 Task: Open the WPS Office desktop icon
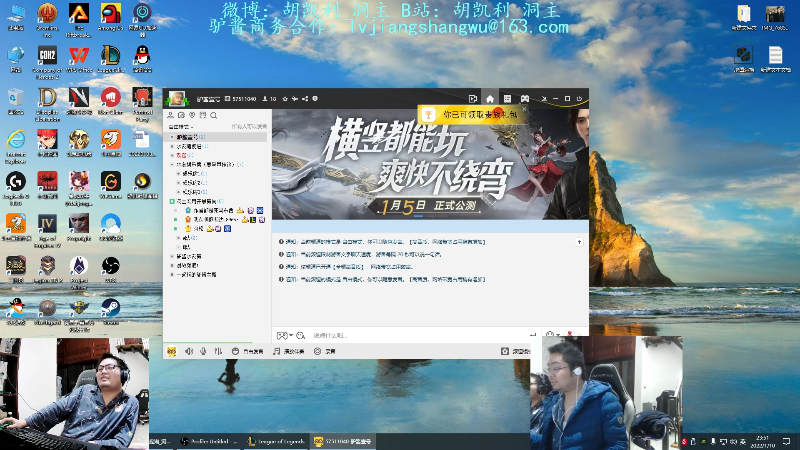(79, 59)
